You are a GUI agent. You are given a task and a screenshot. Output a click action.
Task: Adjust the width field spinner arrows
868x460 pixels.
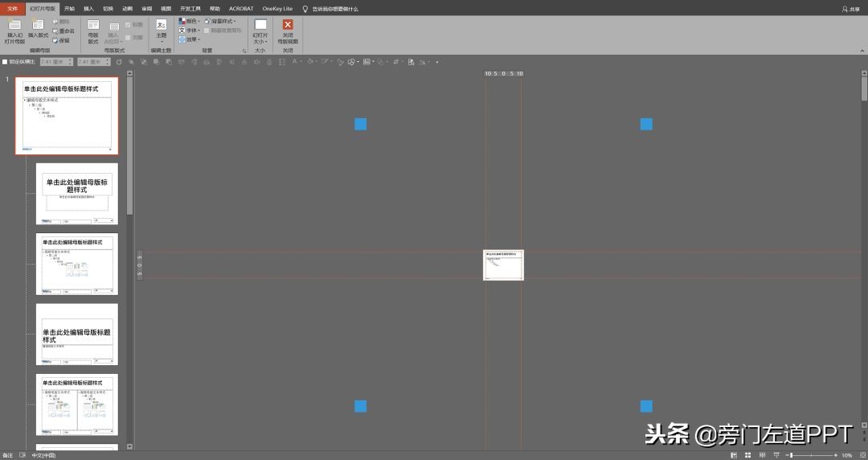(x=108, y=62)
